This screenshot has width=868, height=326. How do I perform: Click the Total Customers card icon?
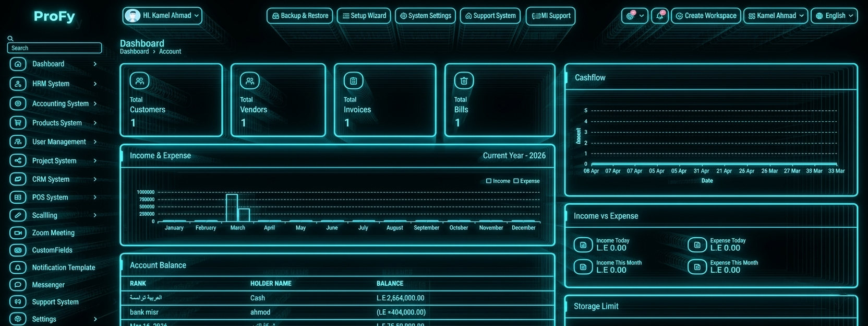pyautogui.click(x=139, y=81)
